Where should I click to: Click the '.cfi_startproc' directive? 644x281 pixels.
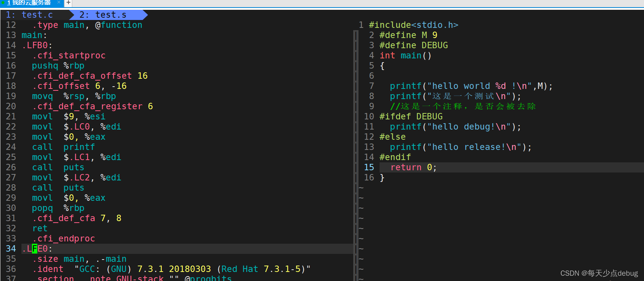click(69, 55)
